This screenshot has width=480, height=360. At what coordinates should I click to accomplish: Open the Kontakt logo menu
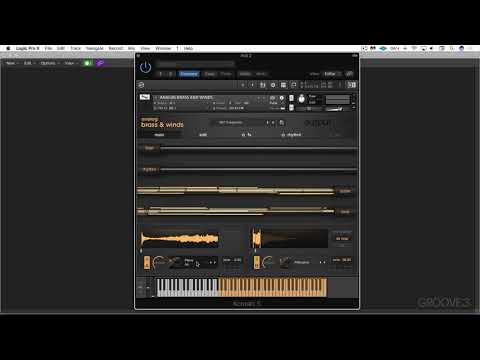point(141,85)
